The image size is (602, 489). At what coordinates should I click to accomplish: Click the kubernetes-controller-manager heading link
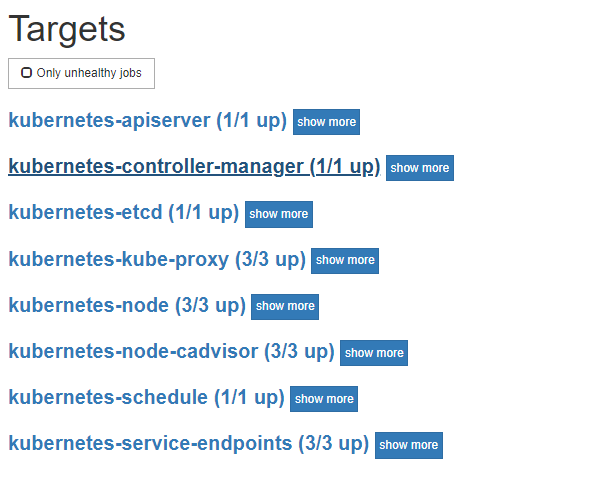pyautogui.click(x=156, y=167)
